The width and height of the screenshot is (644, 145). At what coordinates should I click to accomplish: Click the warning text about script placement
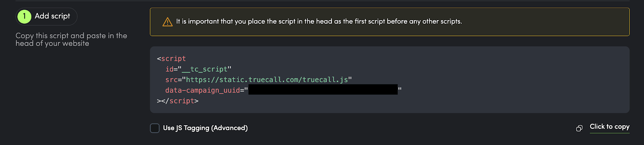tap(319, 21)
